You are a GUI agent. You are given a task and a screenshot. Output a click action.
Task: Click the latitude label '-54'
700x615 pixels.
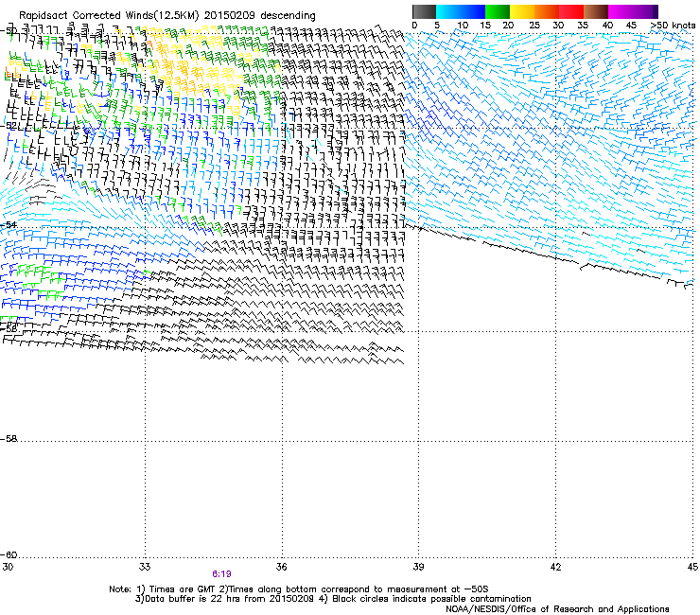9,224
